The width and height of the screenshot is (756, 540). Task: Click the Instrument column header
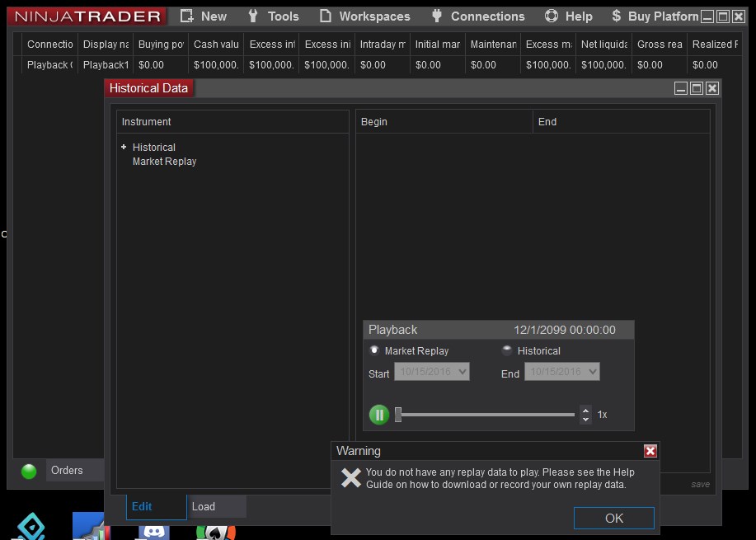coord(232,121)
